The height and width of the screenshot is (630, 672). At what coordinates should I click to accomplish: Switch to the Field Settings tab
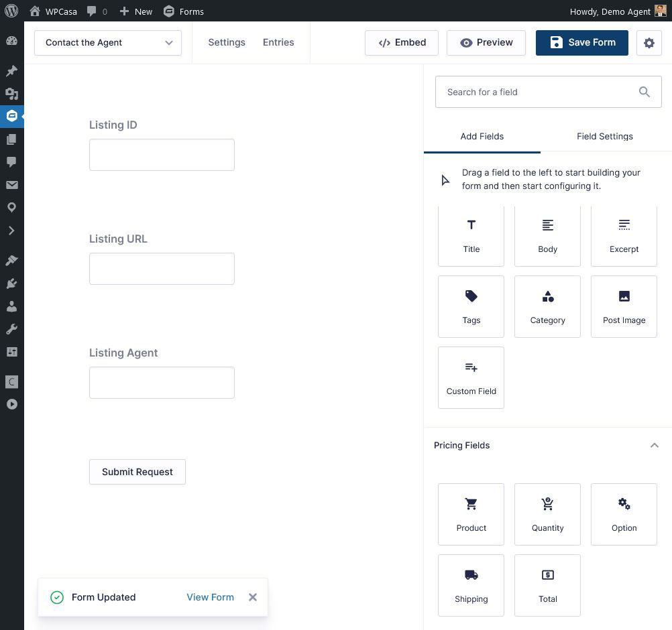604,136
